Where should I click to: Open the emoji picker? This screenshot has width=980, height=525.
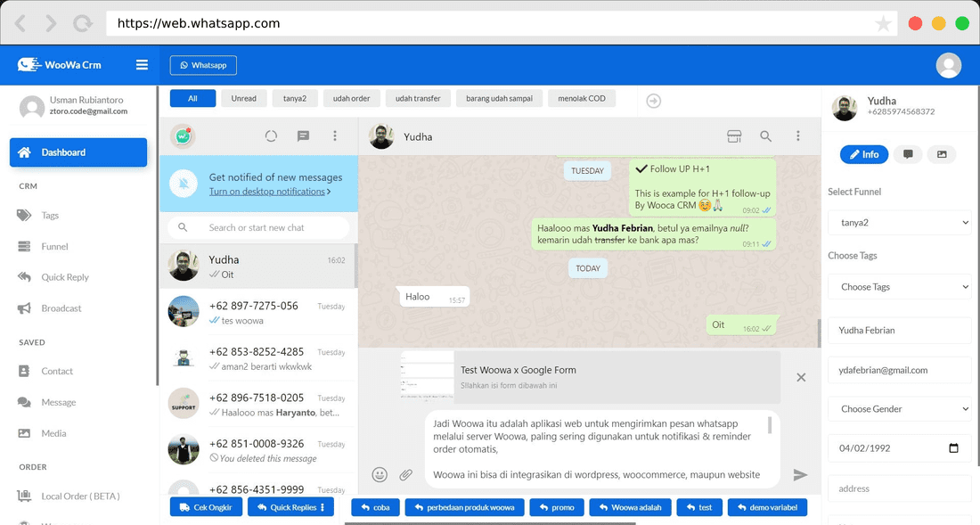click(x=380, y=474)
